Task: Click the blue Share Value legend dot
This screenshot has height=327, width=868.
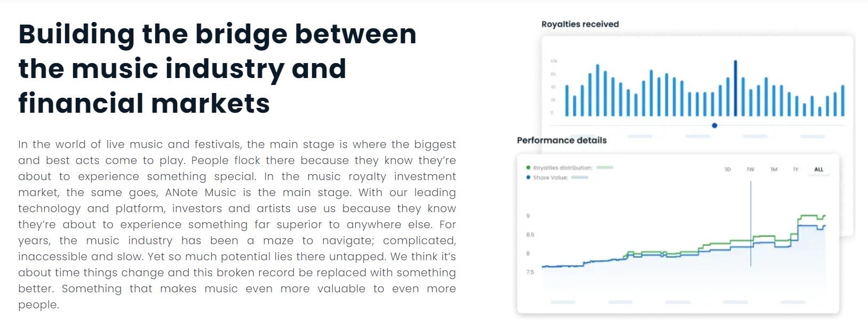Action: pyautogui.click(x=528, y=177)
